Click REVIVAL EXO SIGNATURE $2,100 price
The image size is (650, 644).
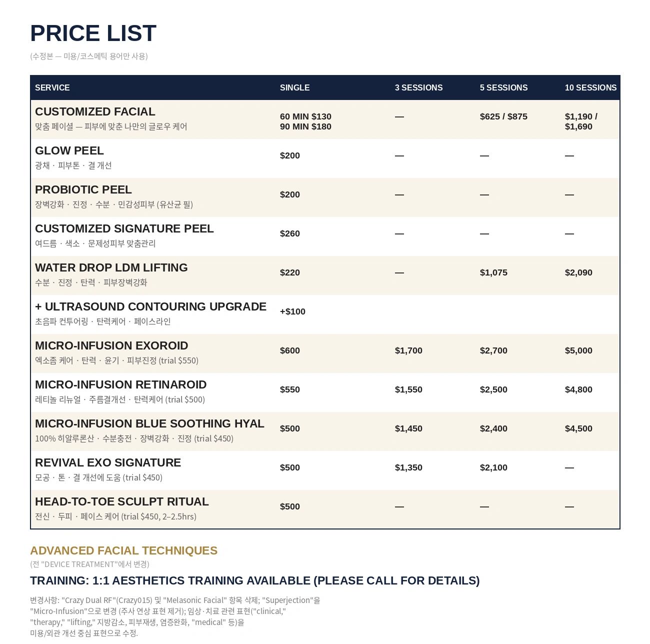point(493,467)
